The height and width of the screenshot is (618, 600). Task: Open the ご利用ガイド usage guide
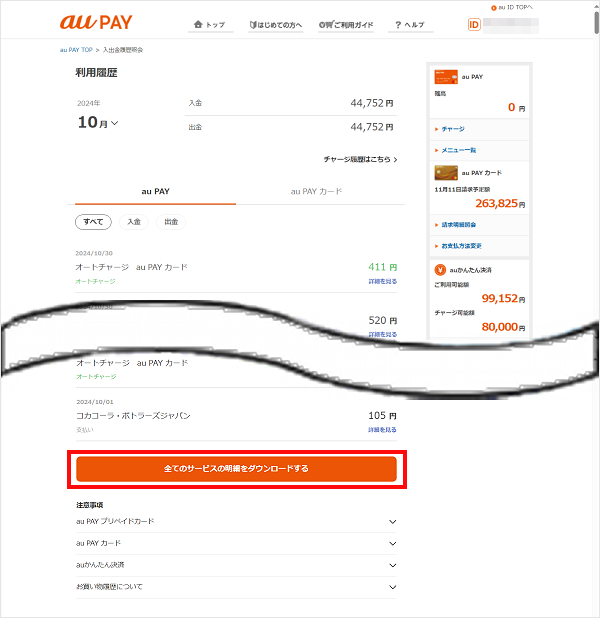coord(347,24)
